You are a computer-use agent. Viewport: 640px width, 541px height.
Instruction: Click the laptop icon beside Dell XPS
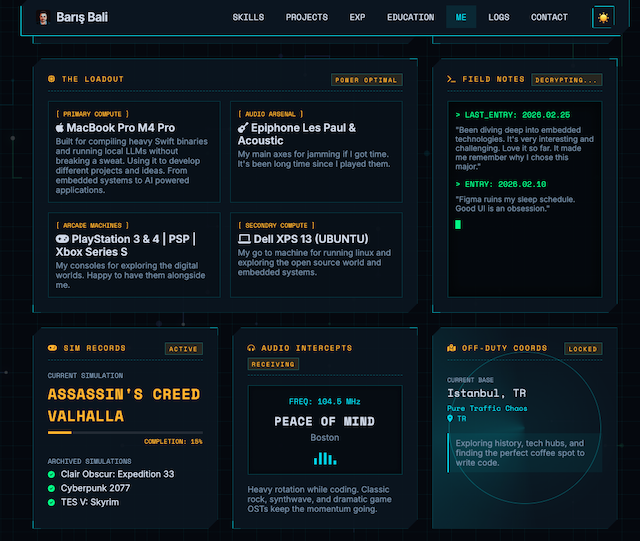pos(244,239)
